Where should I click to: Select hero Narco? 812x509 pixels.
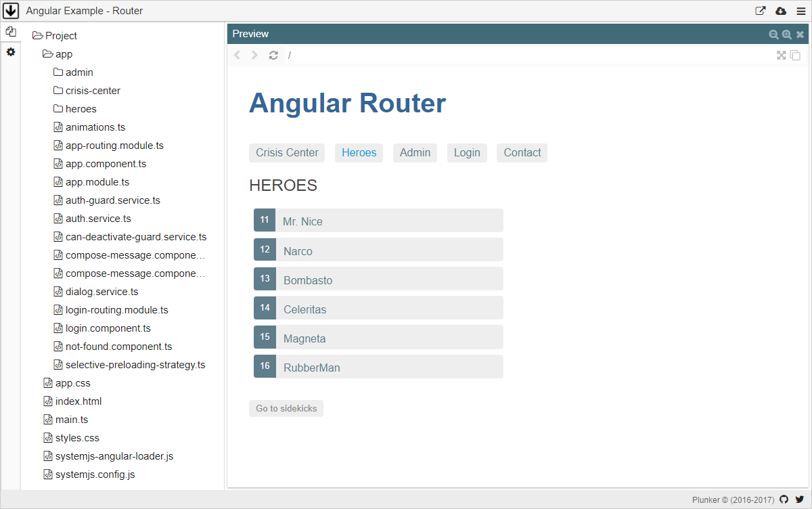378,250
